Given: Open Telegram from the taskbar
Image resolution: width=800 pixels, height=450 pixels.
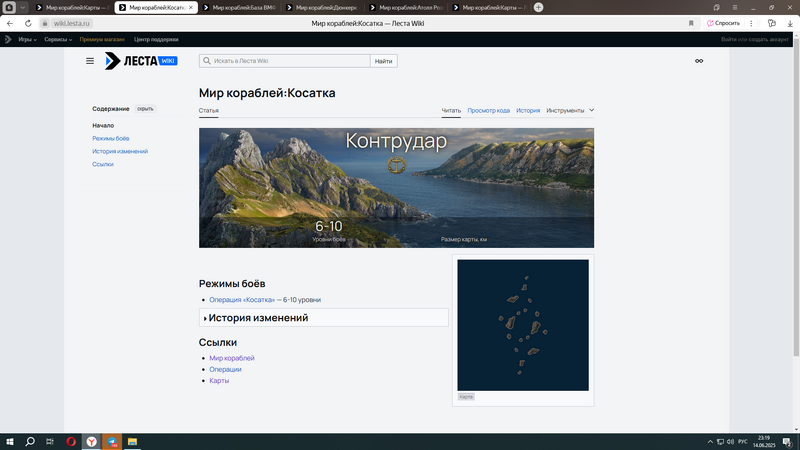Looking at the screenshot, I should 112,442.
